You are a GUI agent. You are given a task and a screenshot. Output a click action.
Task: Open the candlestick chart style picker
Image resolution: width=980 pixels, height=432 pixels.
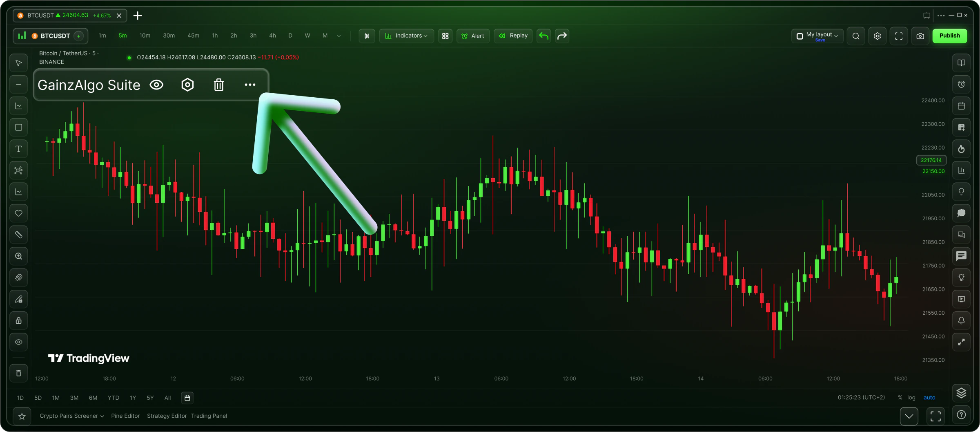pyautogui.click(x=367, y=36)
